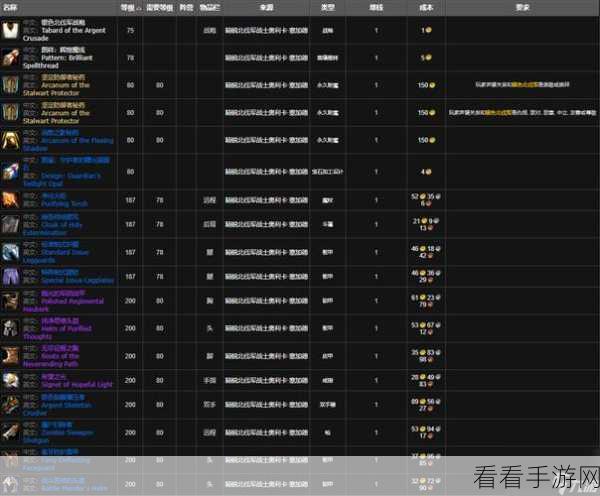Sort by the 需要等级 required level column header
The width and height of the screenshot is (600, 496).
coord(160,7)
